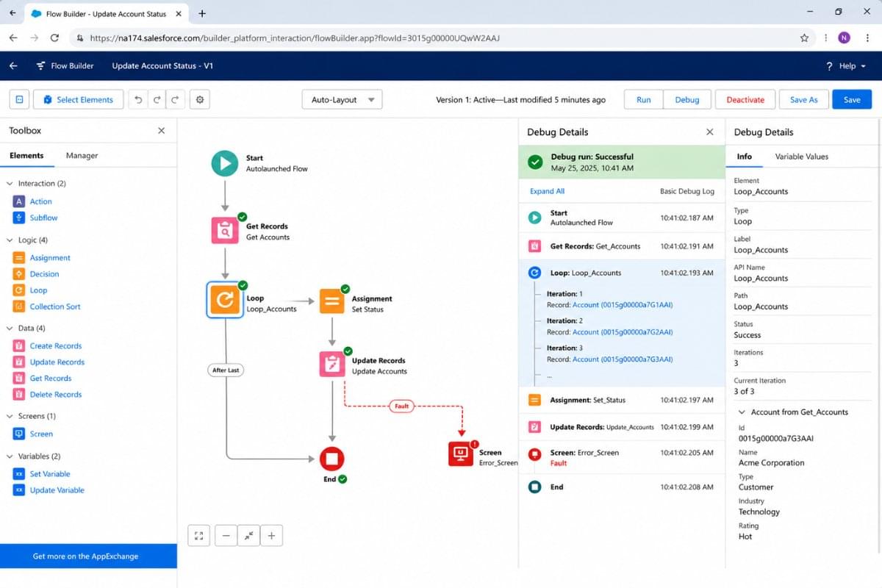Select the Delete Records element
This screenshot has width=882, height=588.
56,395
